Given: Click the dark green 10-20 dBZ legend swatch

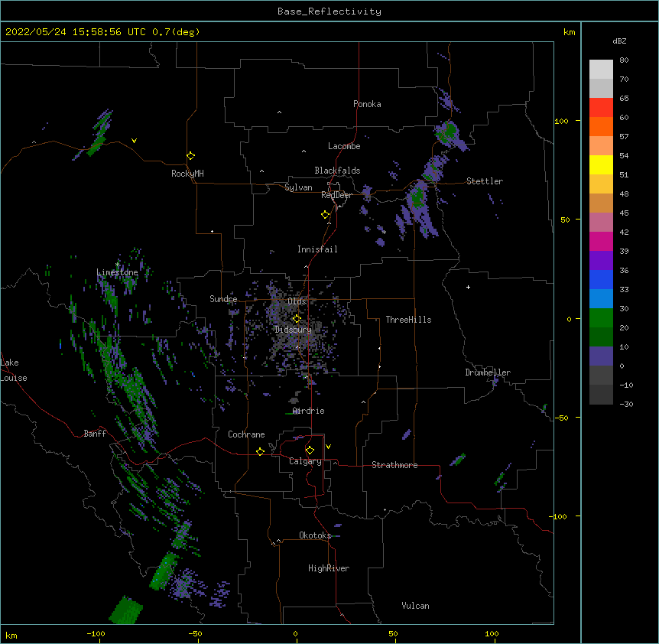Looking at the screenshot, I should pyautogui.click(x=601, y=337).
